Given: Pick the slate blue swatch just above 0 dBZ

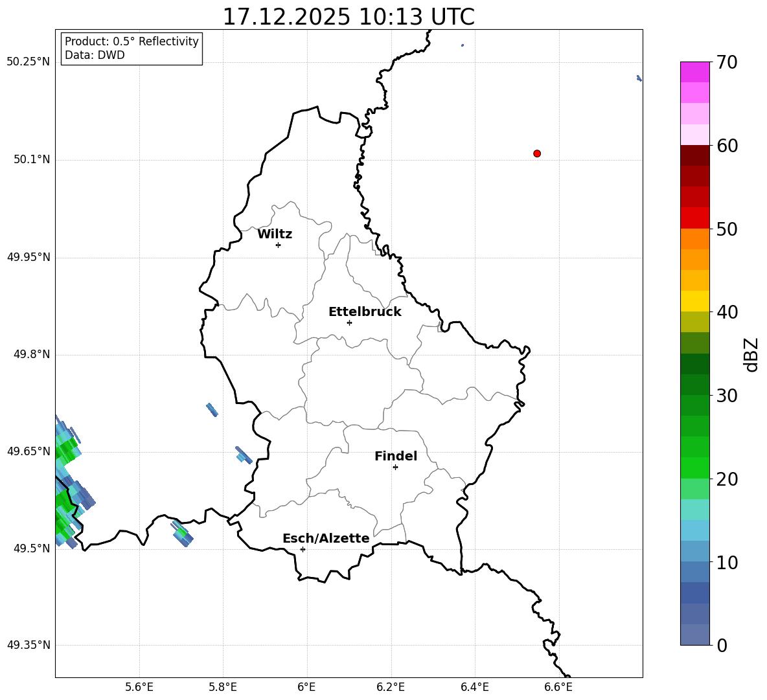Looking at the screenshot, I should click(694, 635).
